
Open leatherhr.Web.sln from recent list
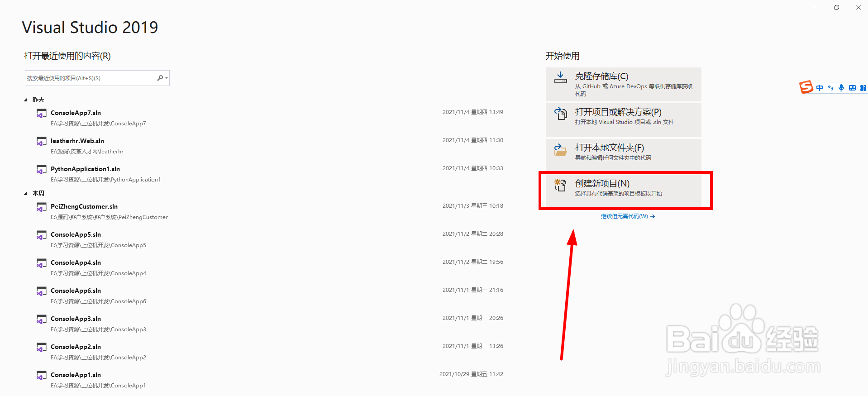[x=270, y=146]
